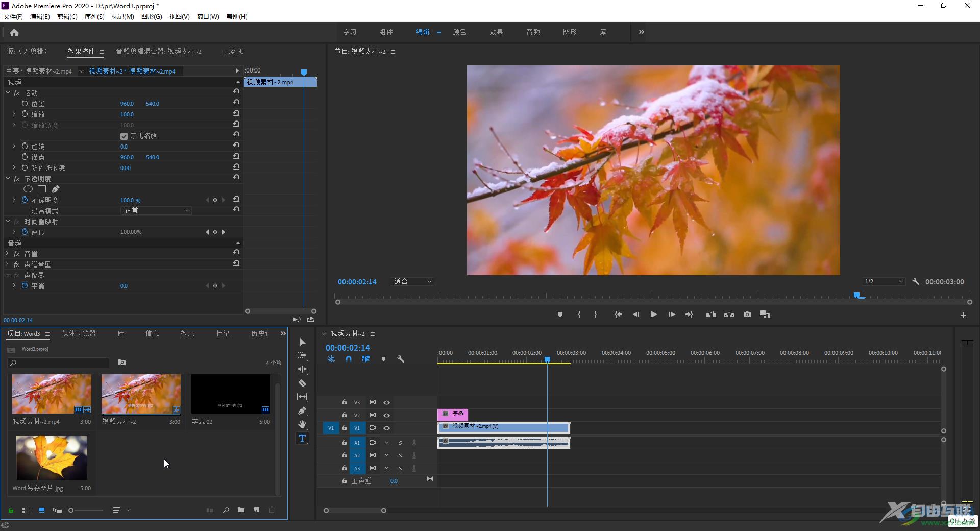This screenshot has width=980, height=531.
Task: Create rectangle opacity mask
Action: [x=42, y=189]
